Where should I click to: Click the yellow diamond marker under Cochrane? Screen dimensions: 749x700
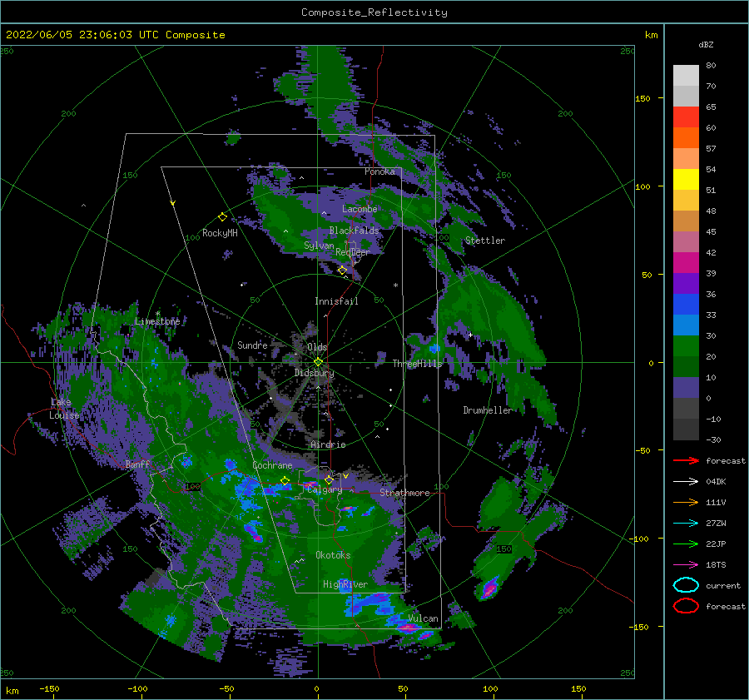click(x=285, y=480)
